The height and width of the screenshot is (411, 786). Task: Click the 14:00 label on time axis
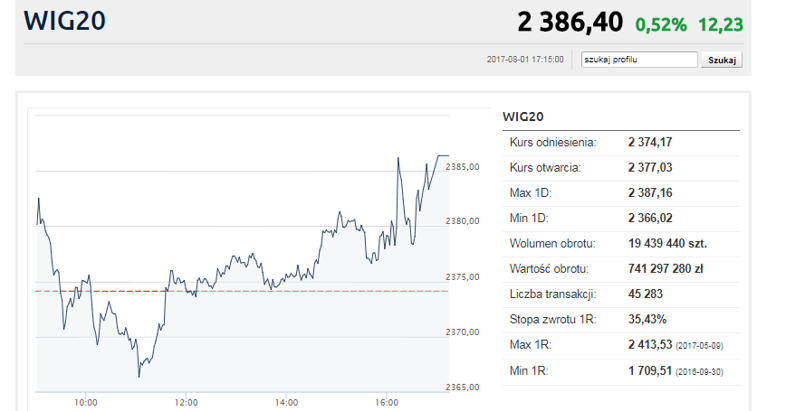click(286, 402)
